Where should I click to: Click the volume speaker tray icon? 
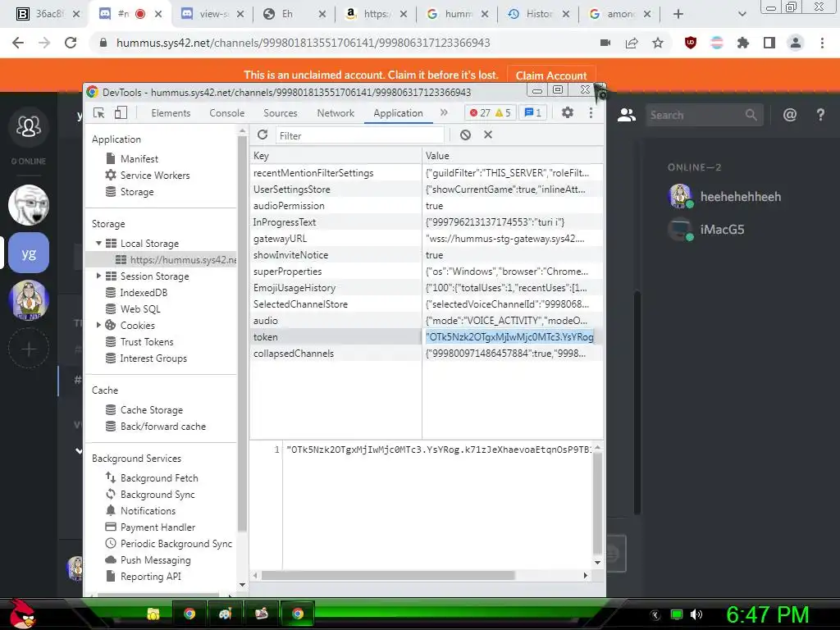(696, 614)
